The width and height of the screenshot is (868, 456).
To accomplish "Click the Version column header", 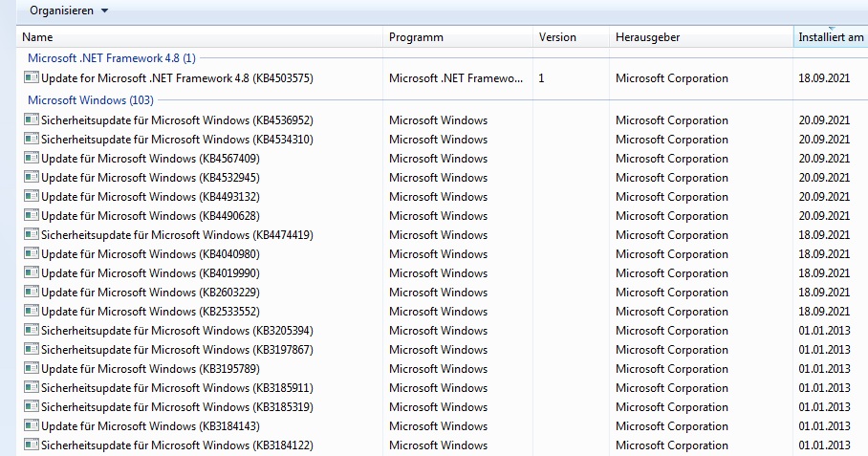I will [570, 37].
